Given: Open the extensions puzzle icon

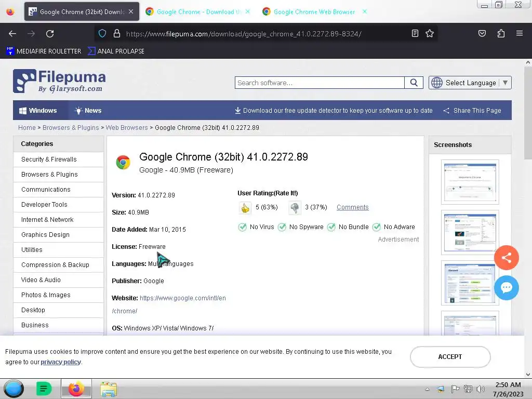Looking at the screenshot, I should 501,33.
